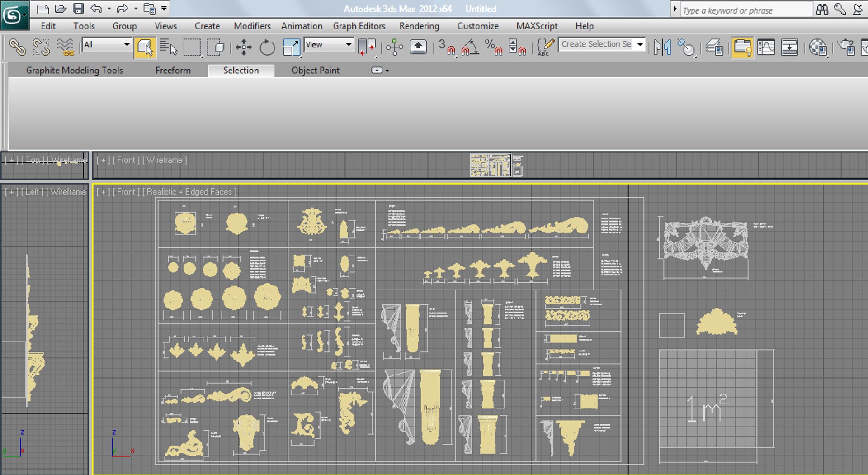Click the [+] label of the Realistic viewport
Screen dimensions: 868x475
coord(103,192)
